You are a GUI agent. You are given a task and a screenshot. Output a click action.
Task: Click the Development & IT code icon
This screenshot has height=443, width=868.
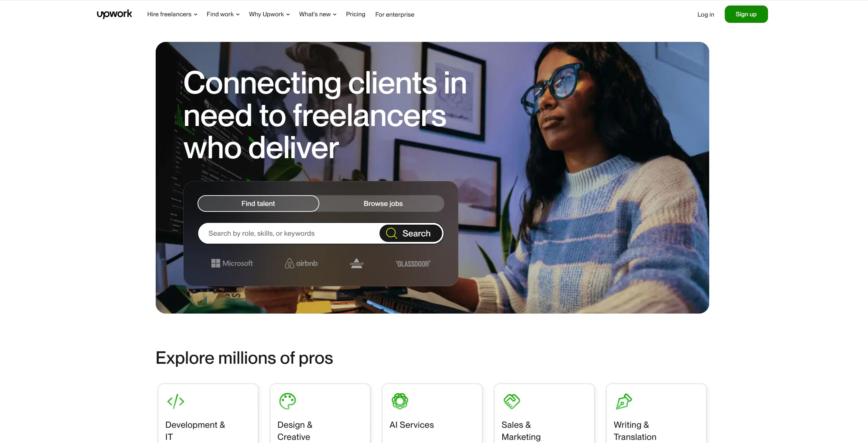pos(176,401)
